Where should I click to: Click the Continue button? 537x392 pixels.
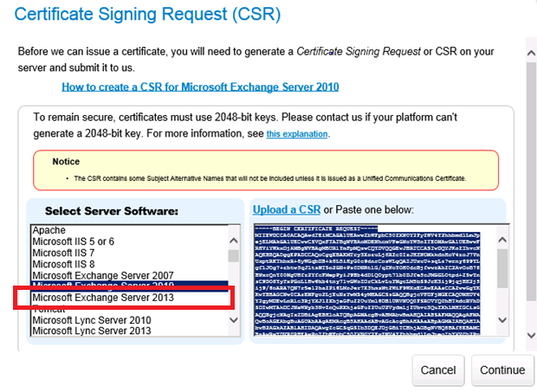(502, 370)
